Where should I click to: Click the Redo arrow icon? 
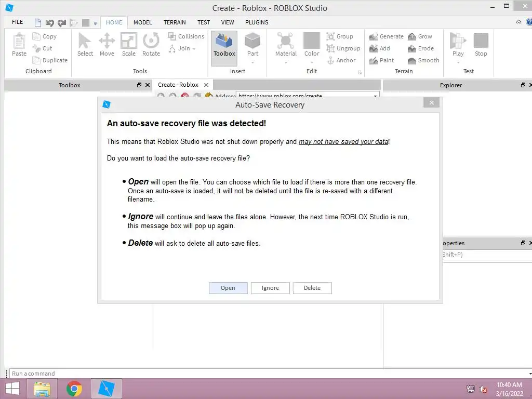61,23
